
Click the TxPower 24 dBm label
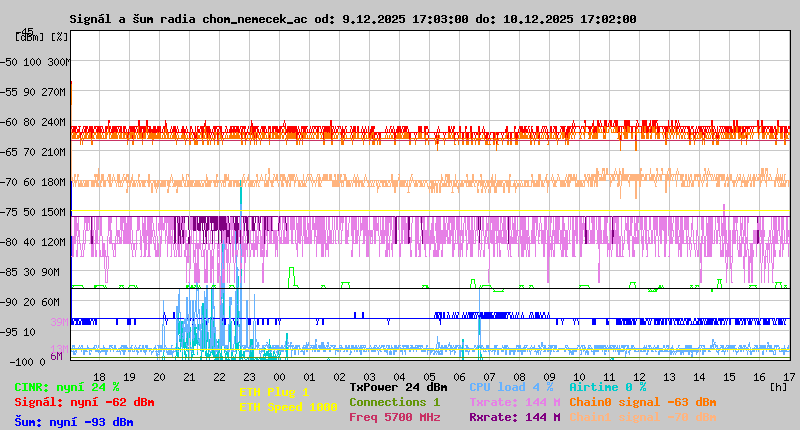398,387
